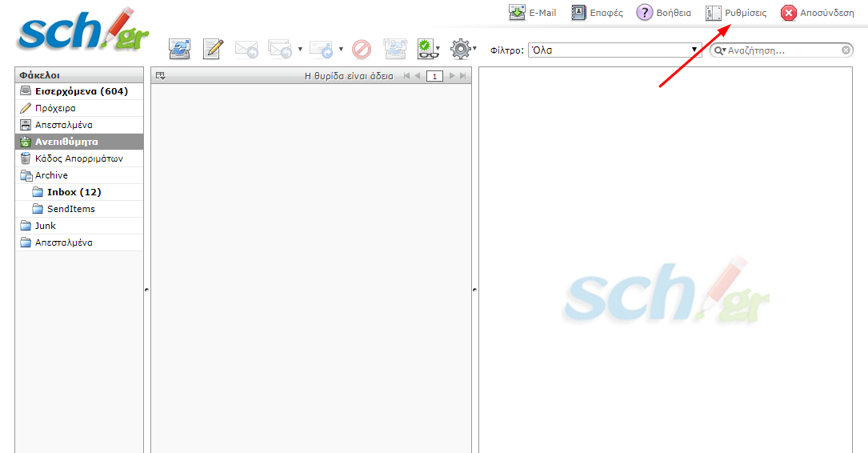The image size is (868, 453).
Task: Click the preview pane splitter handle
Action: click(474, 289)
